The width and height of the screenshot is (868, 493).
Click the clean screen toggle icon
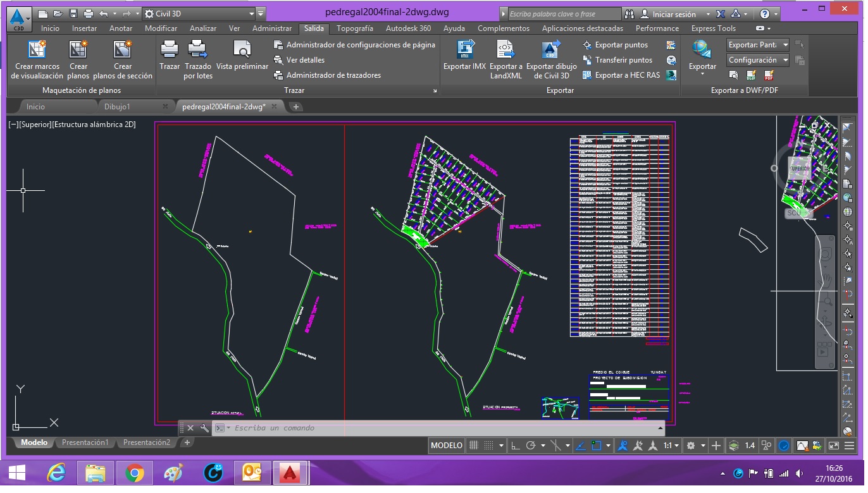point(833,446)
